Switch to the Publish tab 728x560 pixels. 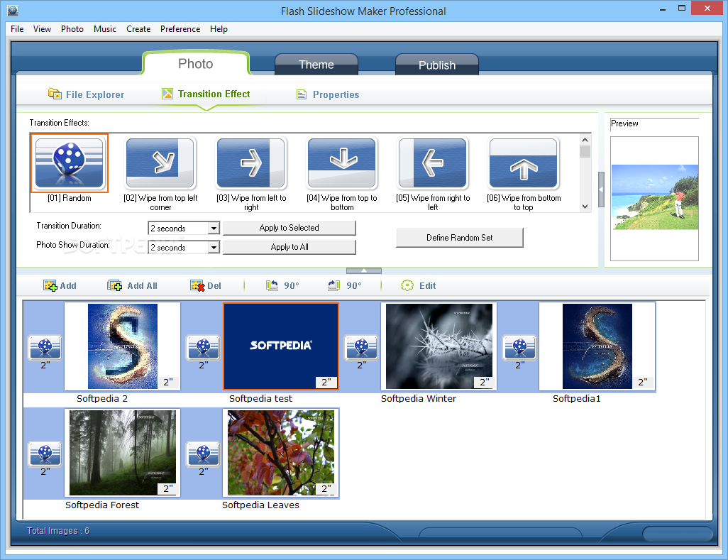coord(437,65)
